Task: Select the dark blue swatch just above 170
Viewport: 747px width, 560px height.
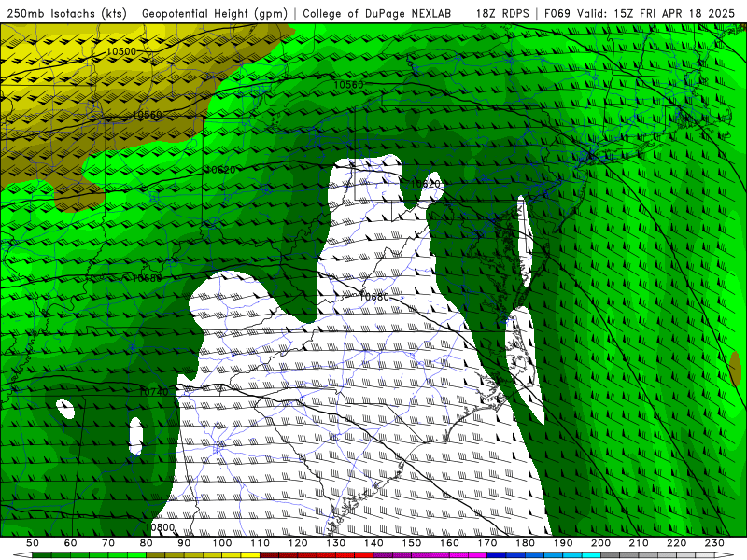Action: tap(497, 555)
